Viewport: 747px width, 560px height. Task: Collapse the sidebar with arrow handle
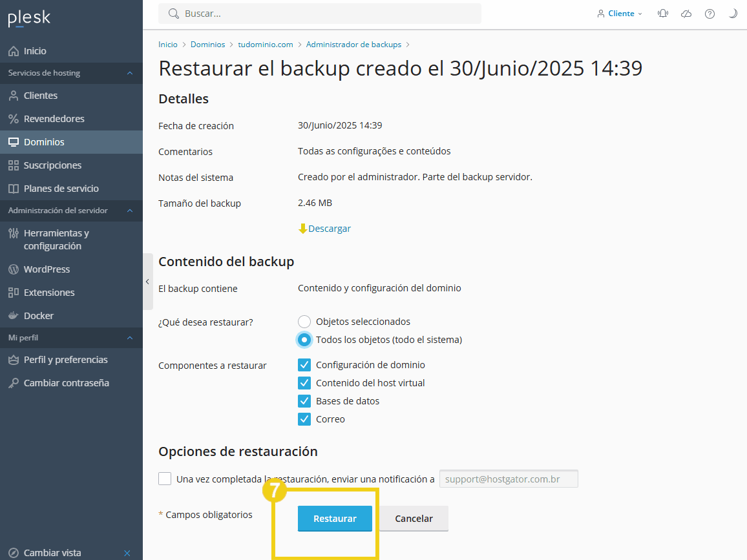pos(148,282)
